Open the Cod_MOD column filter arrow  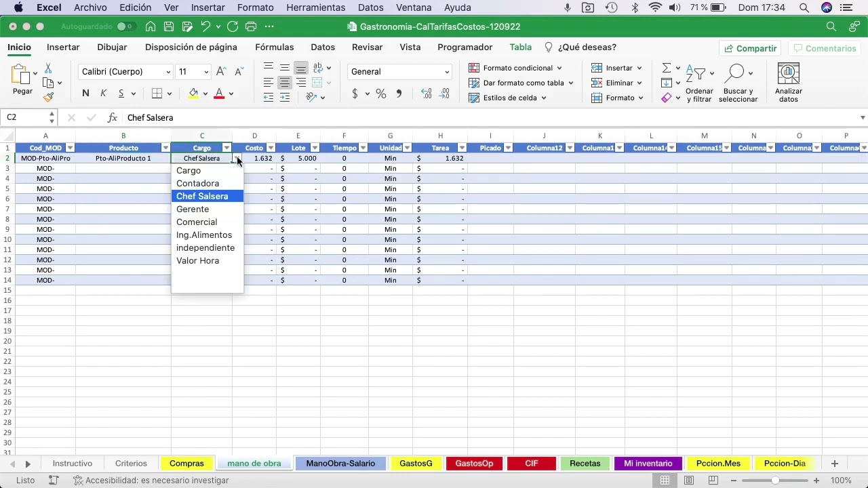pyautogui.click(x=70, y=148)
